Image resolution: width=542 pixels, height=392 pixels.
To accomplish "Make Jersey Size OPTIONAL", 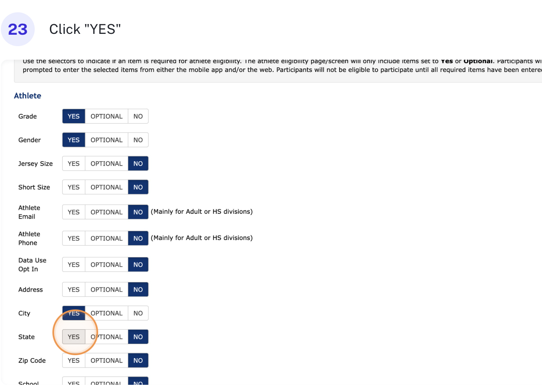I will point(106,164).
